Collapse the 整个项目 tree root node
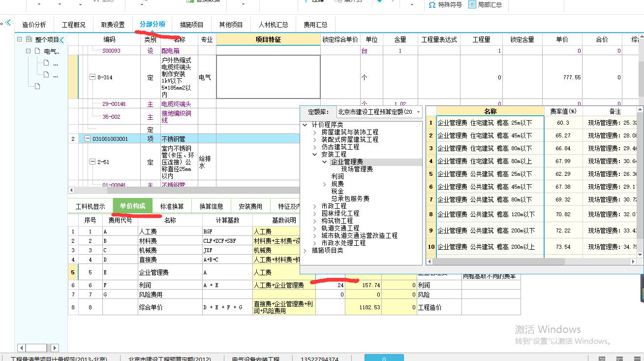This screenshot has height=361, width=644. [20, 39]
